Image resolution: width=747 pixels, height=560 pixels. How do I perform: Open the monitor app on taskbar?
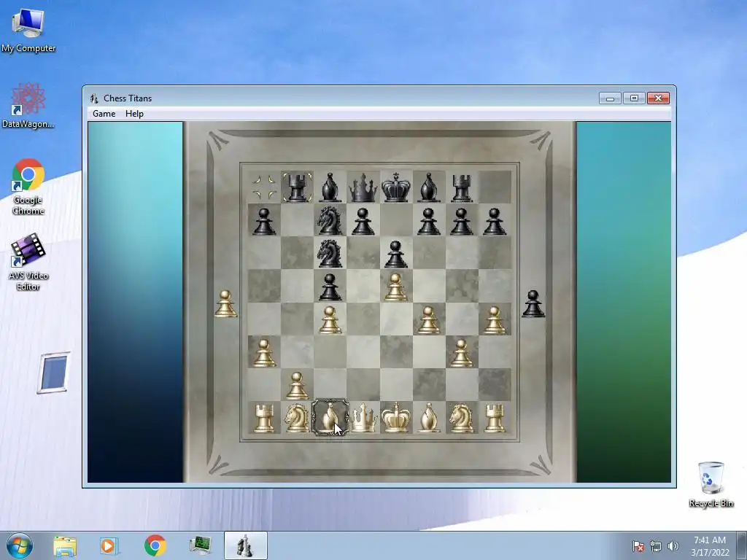(x=200, y=545)
